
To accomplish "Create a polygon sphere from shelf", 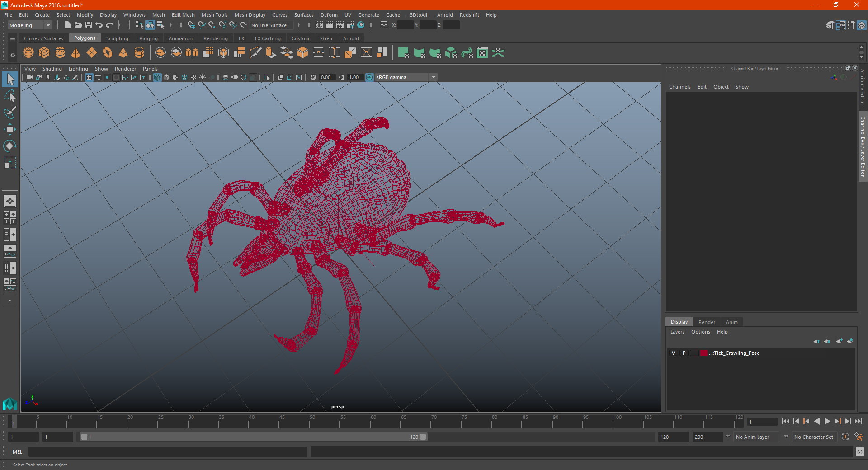I will tap(28, 53).
